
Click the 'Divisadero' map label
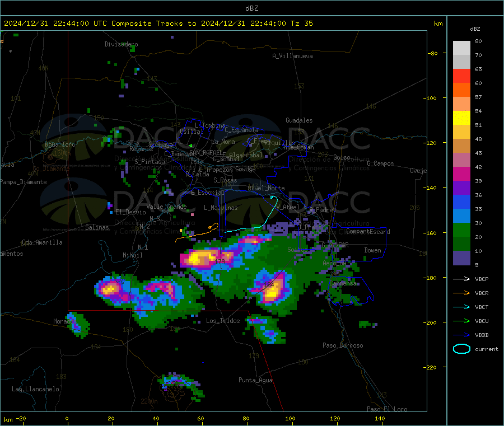tap(121, 44)
